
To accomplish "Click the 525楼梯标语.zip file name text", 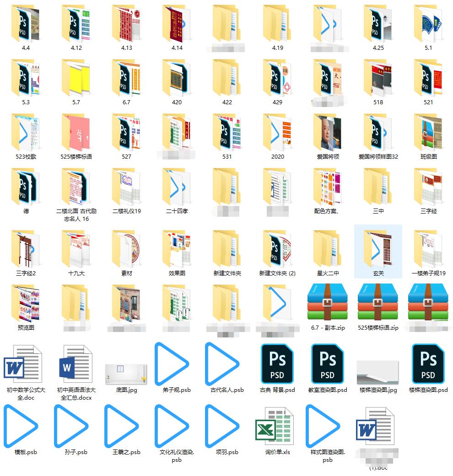I will [378, 327].
